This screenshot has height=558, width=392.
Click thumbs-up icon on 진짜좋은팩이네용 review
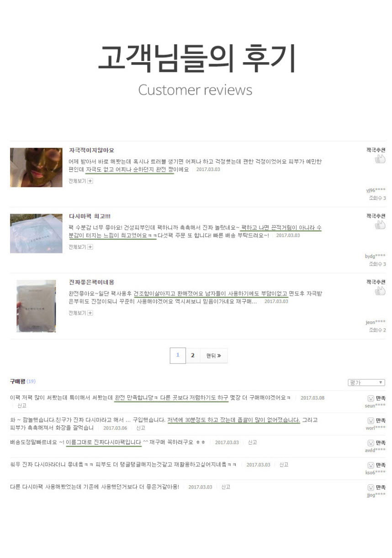coord(380,291)
